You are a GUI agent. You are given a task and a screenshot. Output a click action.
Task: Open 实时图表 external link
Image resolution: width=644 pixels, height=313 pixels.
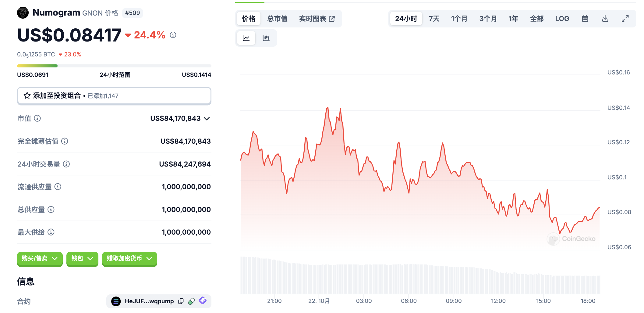click(x=317, y=19)
